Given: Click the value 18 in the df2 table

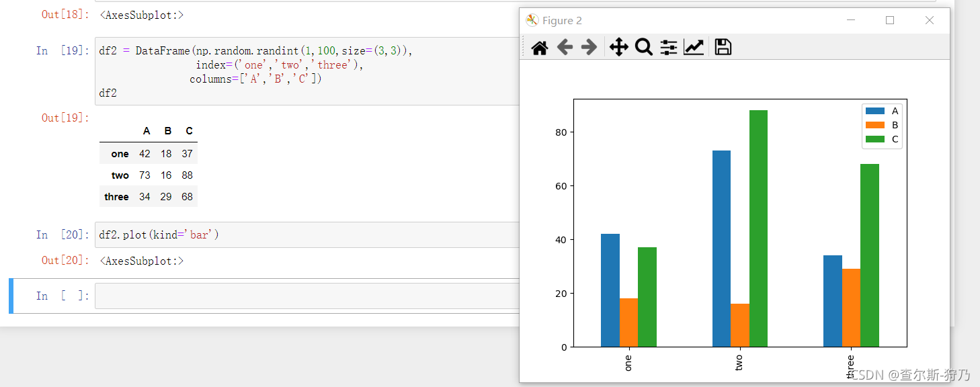Looking at the screenshot, I should point(166,154).
